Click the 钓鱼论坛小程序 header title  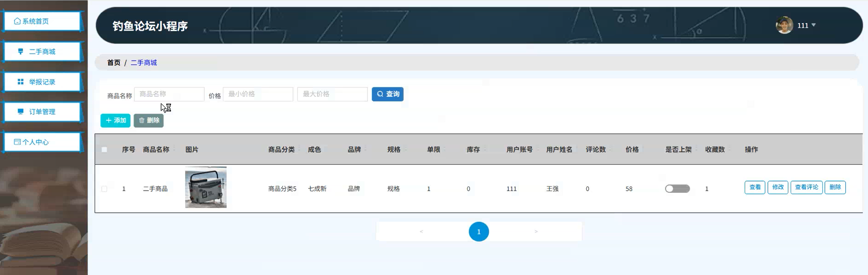150,26
